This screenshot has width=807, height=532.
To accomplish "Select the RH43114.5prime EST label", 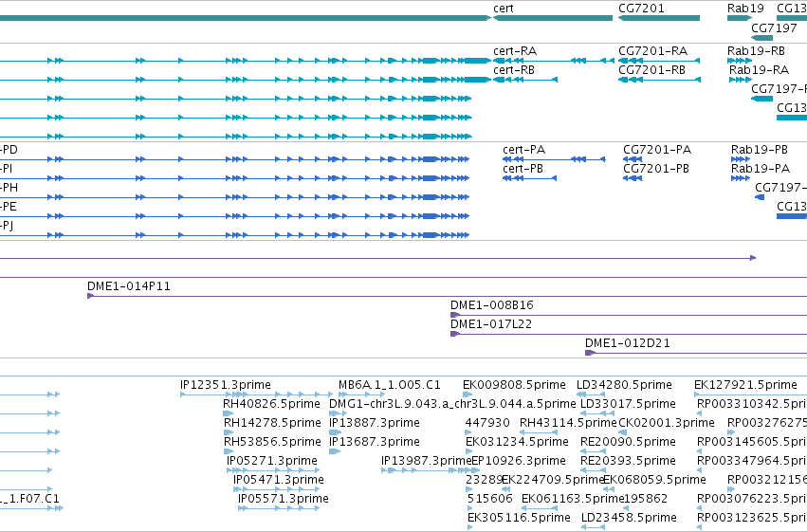I will tap(568, 423).
